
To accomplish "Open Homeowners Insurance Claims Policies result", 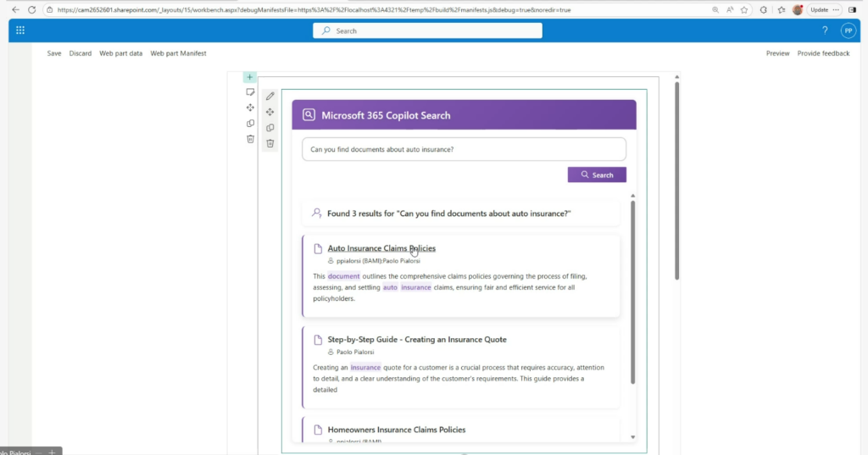I will 397,430.
